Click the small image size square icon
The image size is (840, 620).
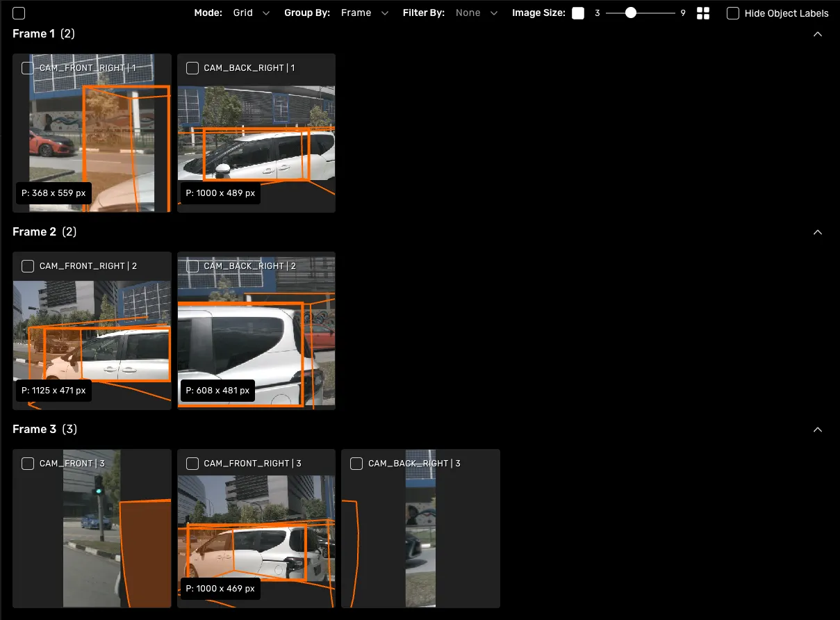(x=578, y=13)
